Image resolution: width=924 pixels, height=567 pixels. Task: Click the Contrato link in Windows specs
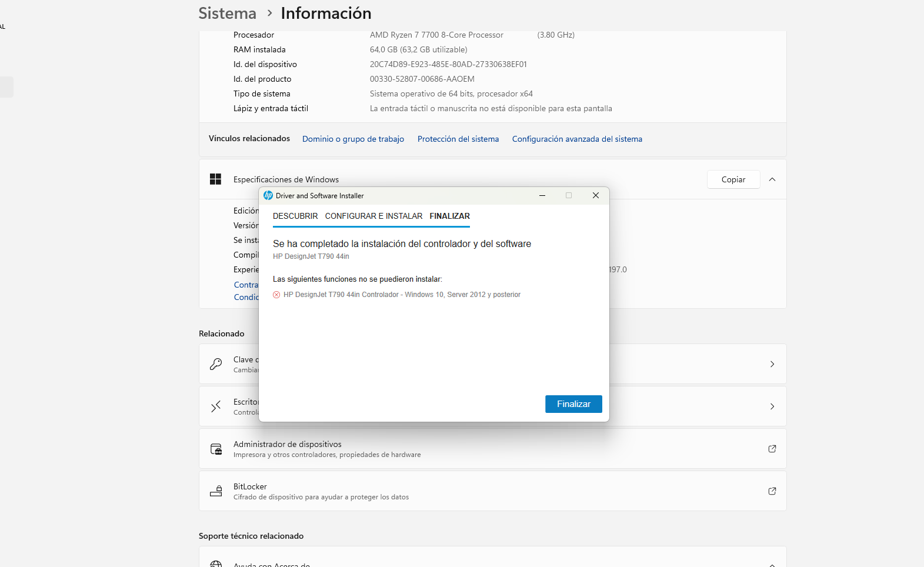[246, 285]
